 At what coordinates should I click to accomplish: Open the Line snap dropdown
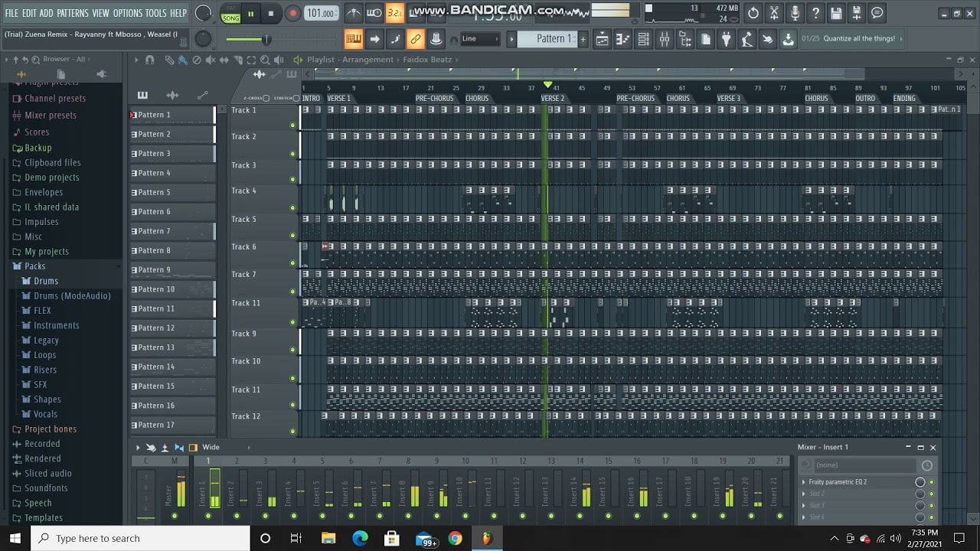(480, 39)
